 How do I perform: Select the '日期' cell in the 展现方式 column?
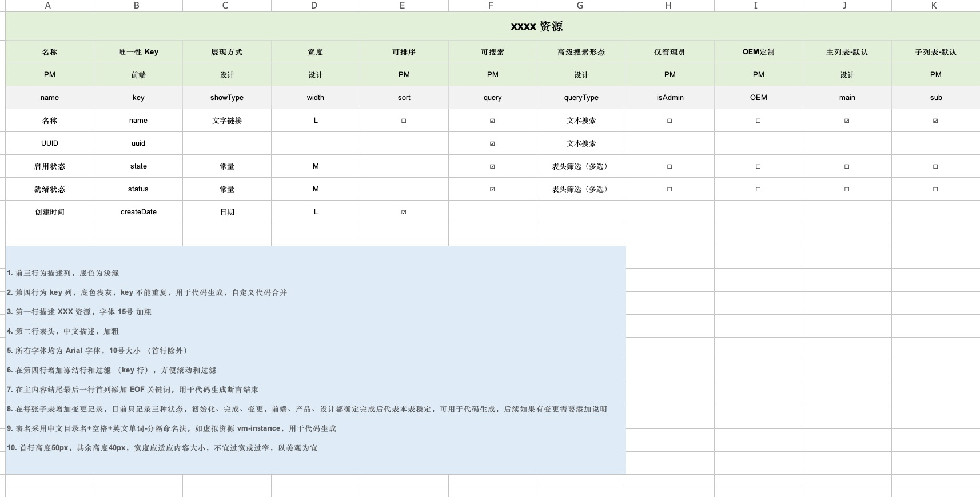[x=227, y=212]
